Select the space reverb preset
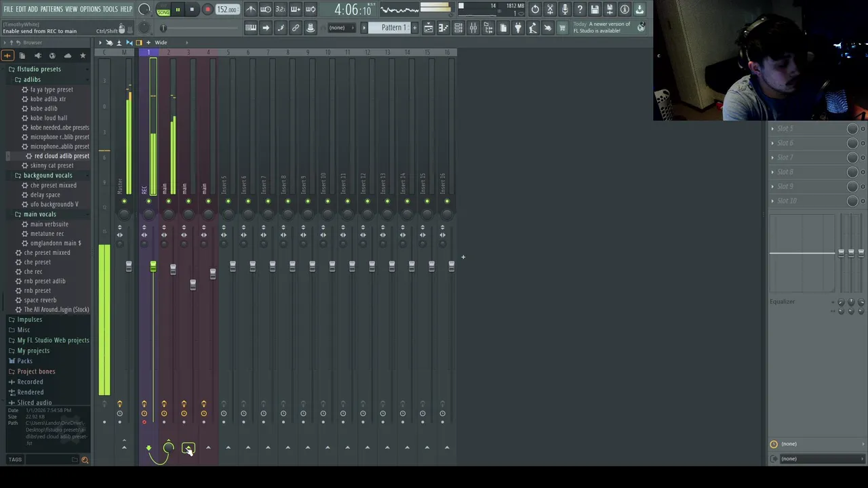The width and height of the screenshot is (868, 488). [x=40, y=300]
